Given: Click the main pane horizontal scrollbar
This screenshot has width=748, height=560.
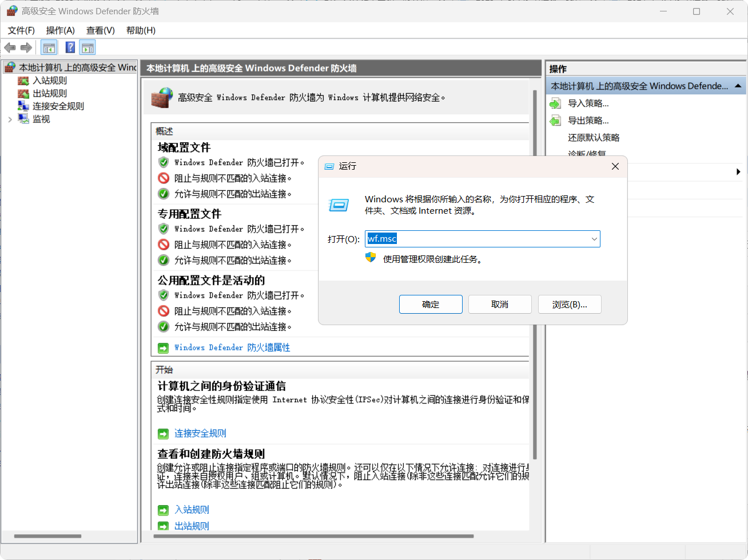Looking at the screenshot, I should pos(313,536).
